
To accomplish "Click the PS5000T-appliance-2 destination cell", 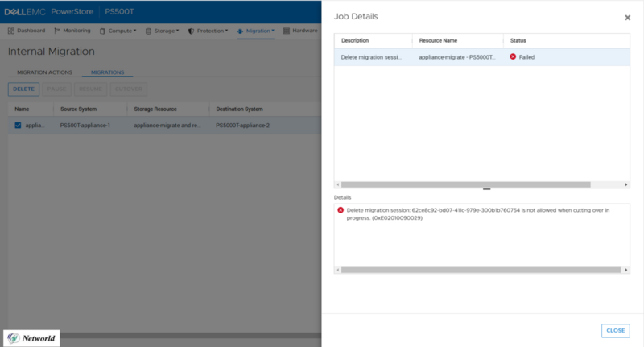I will (243, 126).
